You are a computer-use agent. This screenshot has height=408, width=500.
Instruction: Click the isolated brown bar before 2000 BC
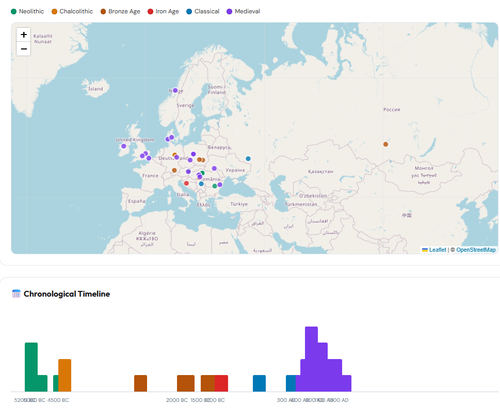140,383
